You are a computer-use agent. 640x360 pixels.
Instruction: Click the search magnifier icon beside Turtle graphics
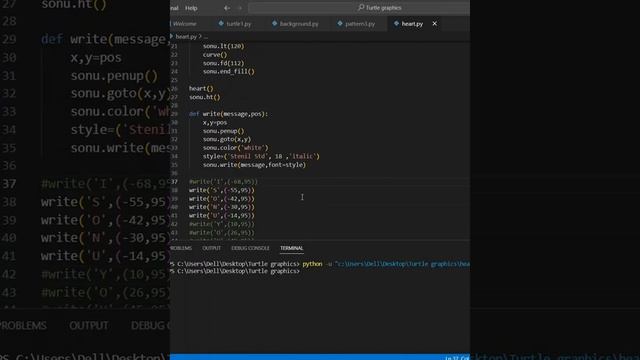coord(361,7)
